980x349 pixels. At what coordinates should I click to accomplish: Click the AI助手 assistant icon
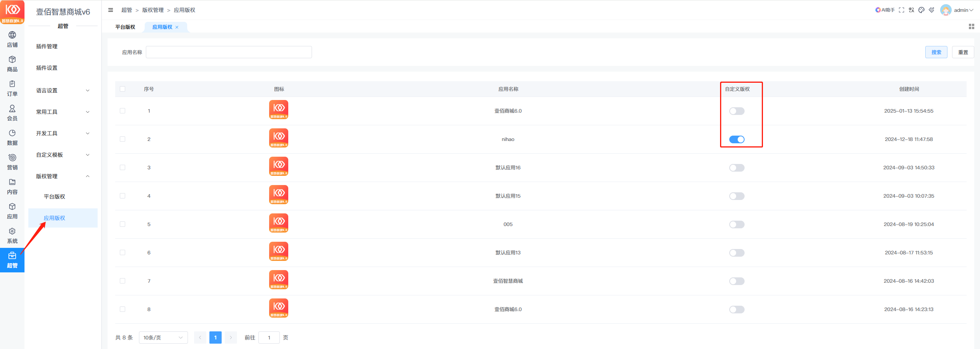click(x=884, y=10)
